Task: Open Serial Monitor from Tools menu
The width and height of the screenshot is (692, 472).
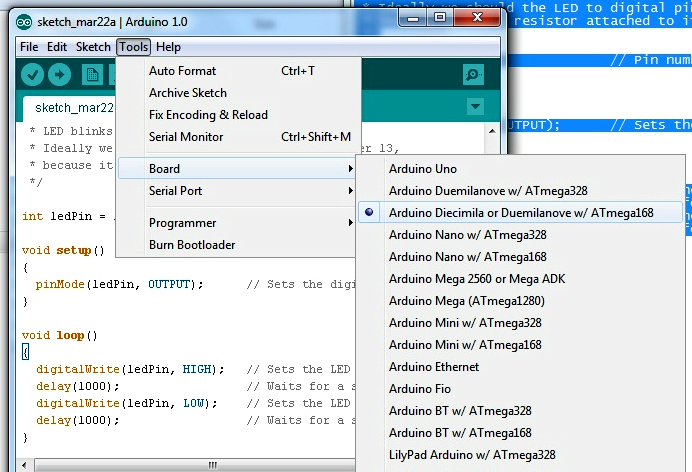Action: click(x=237, y=137)
